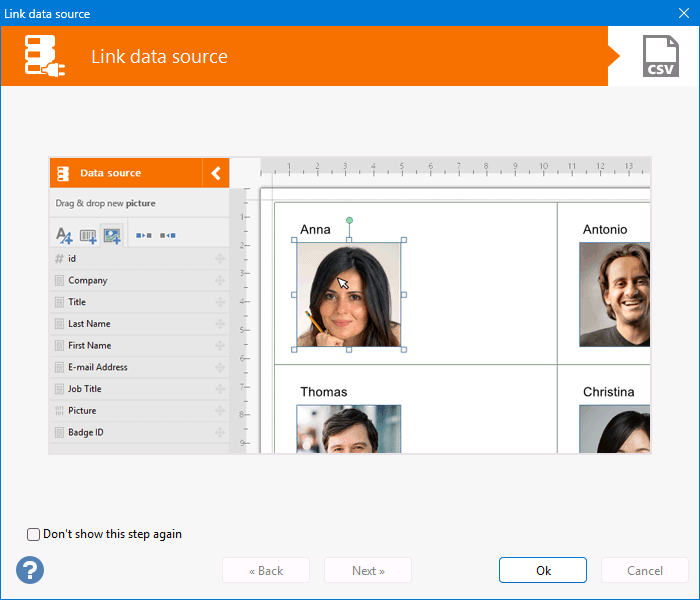Screen dimensions: 700x600
Task: Click the Next » button
Action: (x=368, y=570)
